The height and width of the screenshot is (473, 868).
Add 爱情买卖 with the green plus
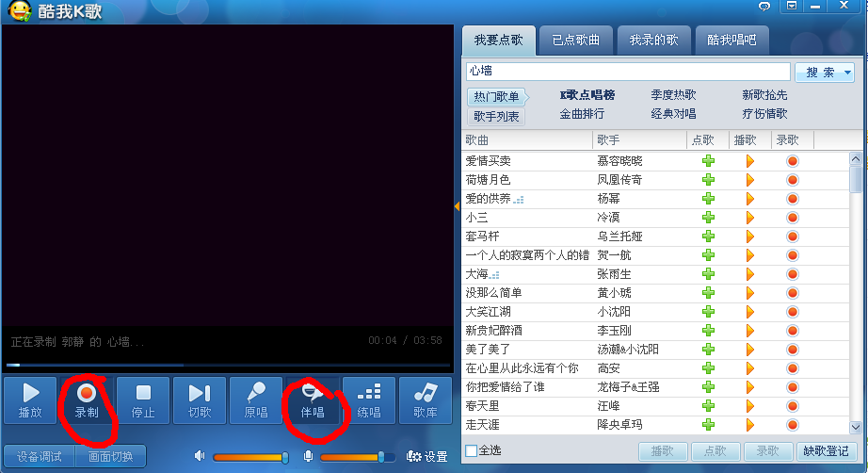(x=708, y=161)
